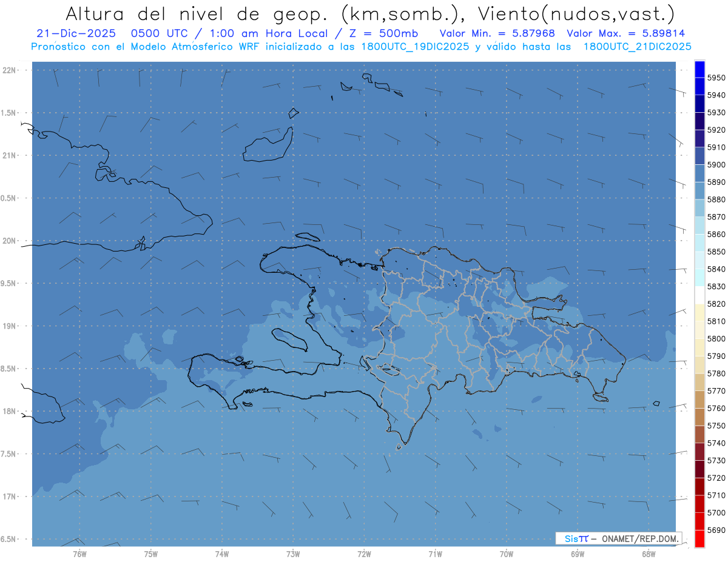The width and height of the screenshot is (728, 562).
Task: Click the '71W' longitude label
Action: pyautogui.click(x=435, y=554)
